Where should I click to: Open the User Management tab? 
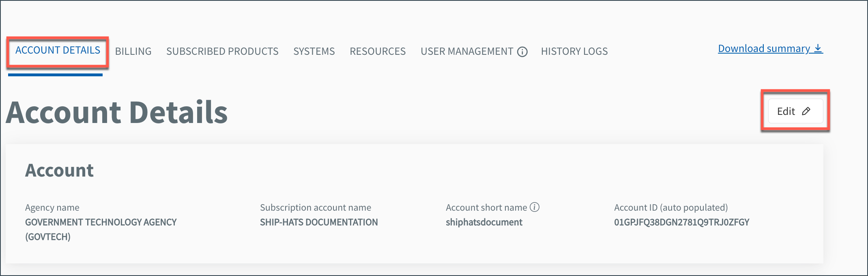coord(467,52)
